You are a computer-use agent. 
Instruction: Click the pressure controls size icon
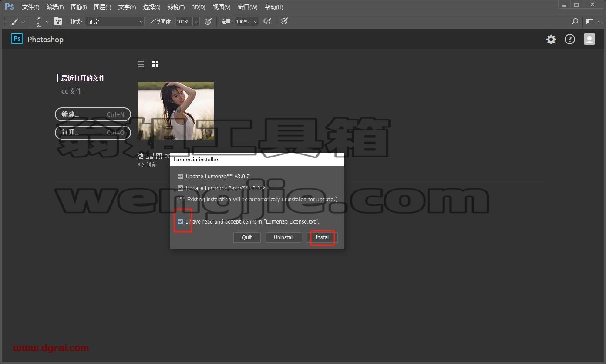[x=284, y=21]
